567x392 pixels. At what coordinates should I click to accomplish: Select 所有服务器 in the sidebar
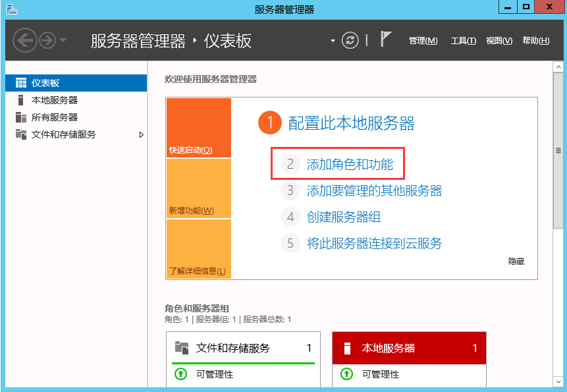click(x=54, y=117)
